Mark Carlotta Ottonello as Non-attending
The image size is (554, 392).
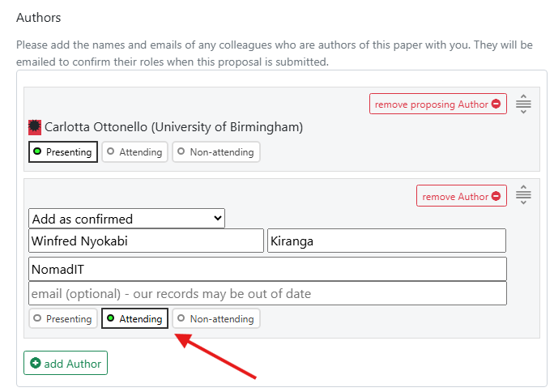(x=215, y=152)
